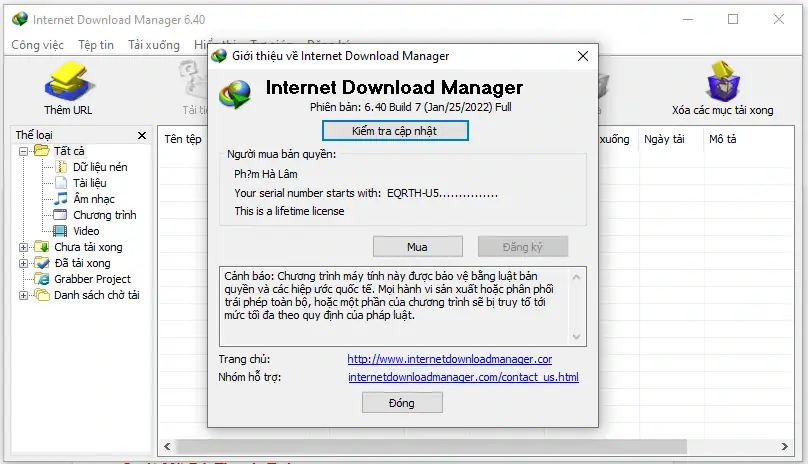Collapse the Tất cả tree node
This screenshot has height=464, width=808.
(x=23, y=151)
